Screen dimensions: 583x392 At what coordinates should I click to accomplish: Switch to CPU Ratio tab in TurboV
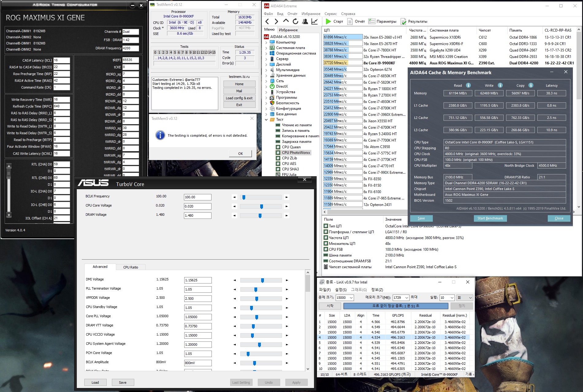click(x=131, y=267)
